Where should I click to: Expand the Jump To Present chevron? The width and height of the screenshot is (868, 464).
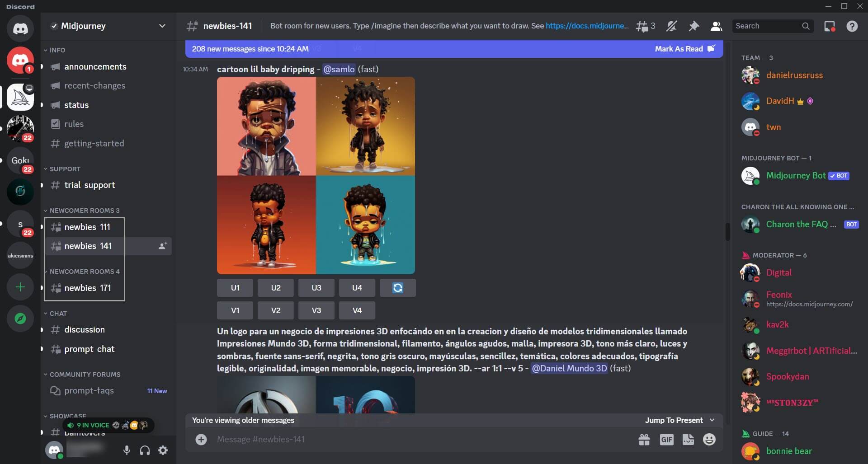712,420
